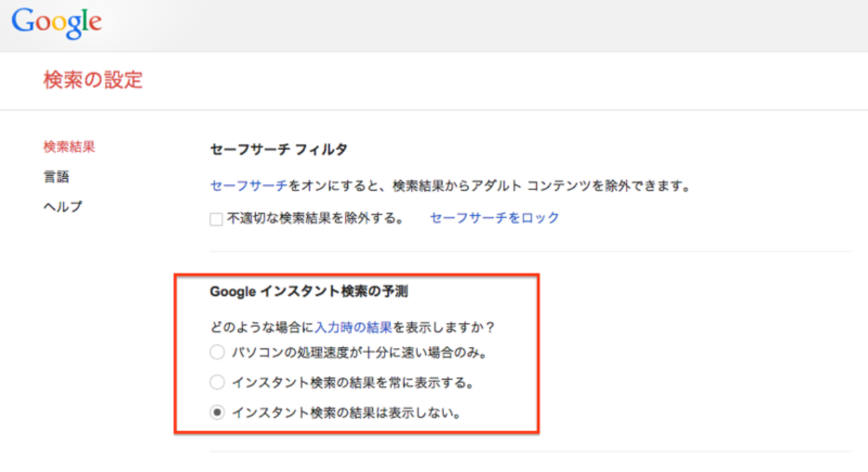This screenshot has width=868, height=472.
Task: Open the 検索結果 settings section
Action: coord(69,147)
